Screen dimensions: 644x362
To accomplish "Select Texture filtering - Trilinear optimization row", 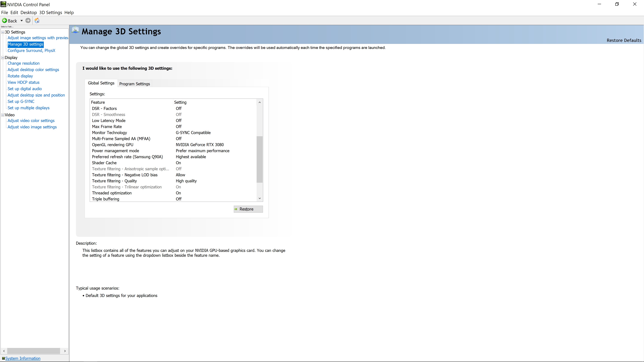I will [173, 187].
